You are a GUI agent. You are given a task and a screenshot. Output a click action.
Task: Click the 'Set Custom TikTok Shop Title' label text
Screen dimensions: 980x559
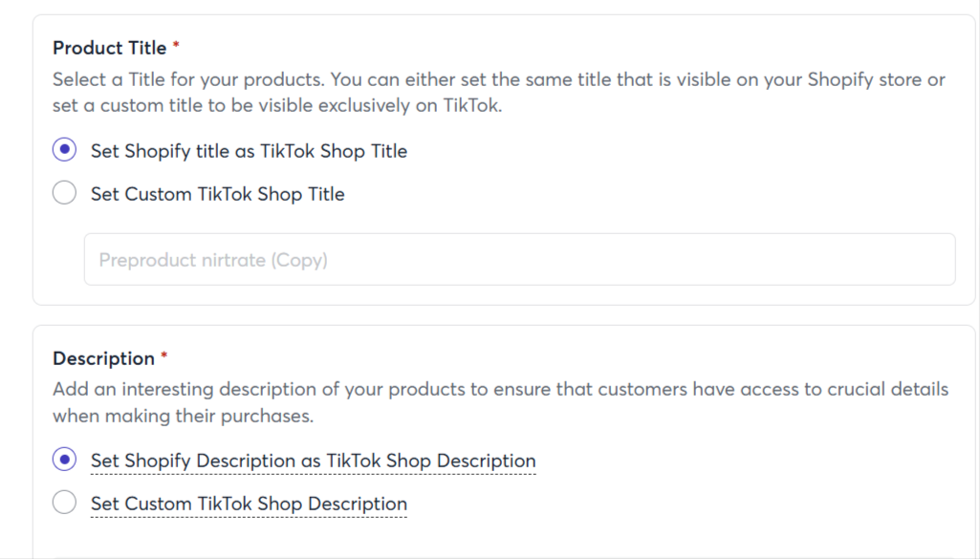[217, 194]
